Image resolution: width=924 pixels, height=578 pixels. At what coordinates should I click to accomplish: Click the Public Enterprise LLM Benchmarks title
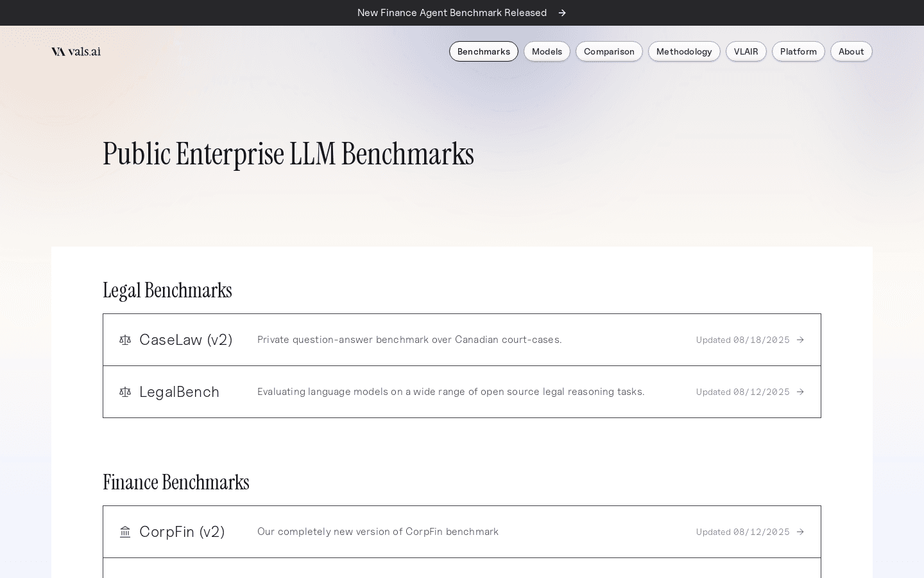tap(288, 154)
